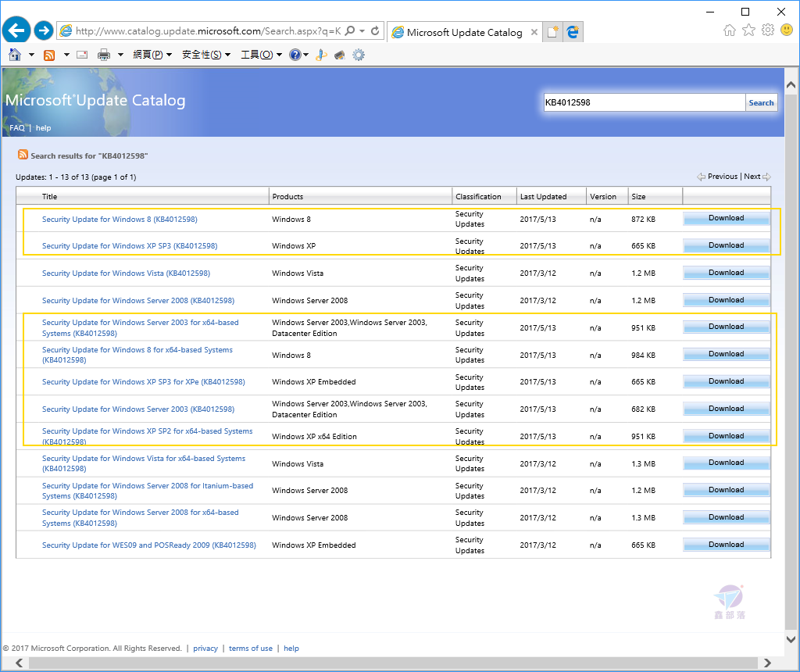This screenshot has height=672, width=800.
Task: Sort results by the Size column
Action: pyautogui.click(x=638, y=196)
